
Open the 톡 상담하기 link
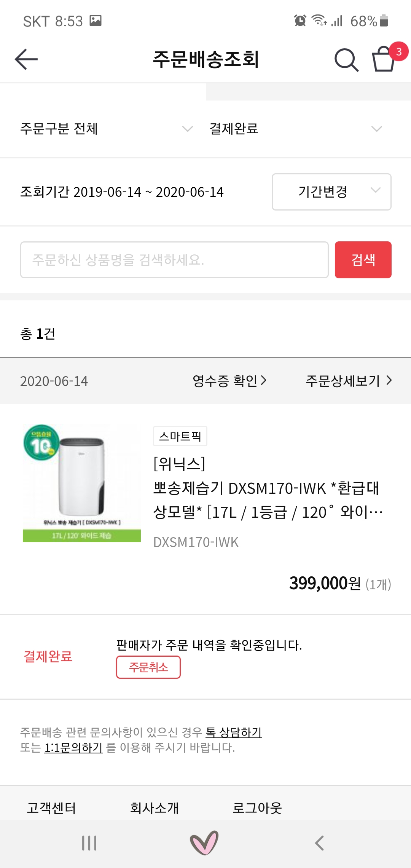pos(233,732)
